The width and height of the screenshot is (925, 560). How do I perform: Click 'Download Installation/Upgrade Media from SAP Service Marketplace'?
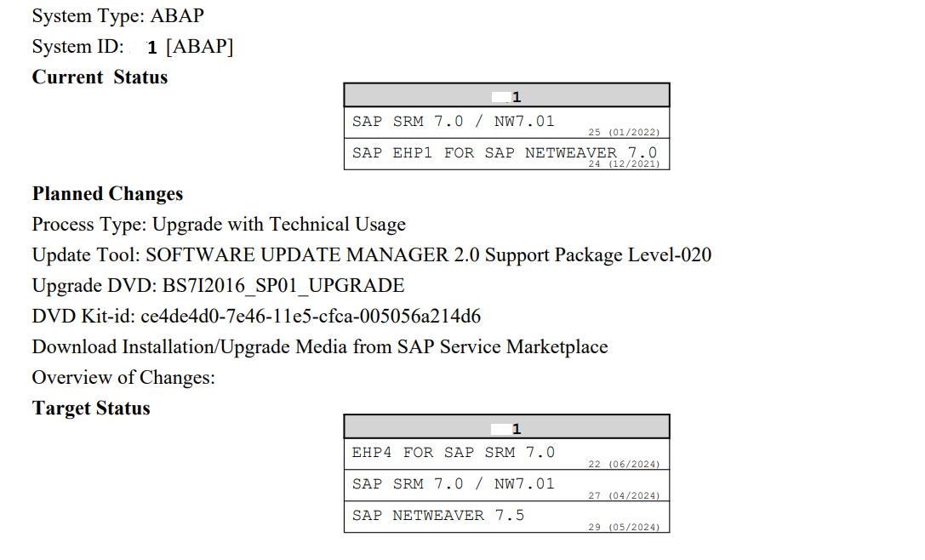[x=320, y=347]
